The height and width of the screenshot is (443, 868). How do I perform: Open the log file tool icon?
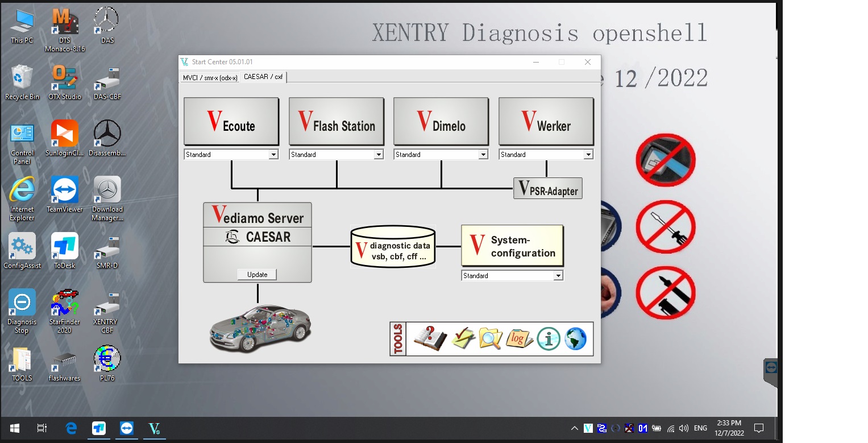519,339
